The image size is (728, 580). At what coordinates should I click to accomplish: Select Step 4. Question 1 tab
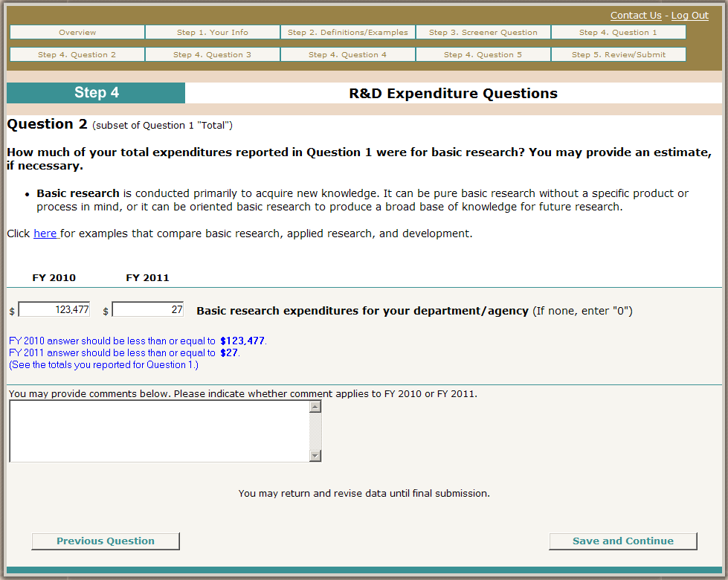pos(619,33)
